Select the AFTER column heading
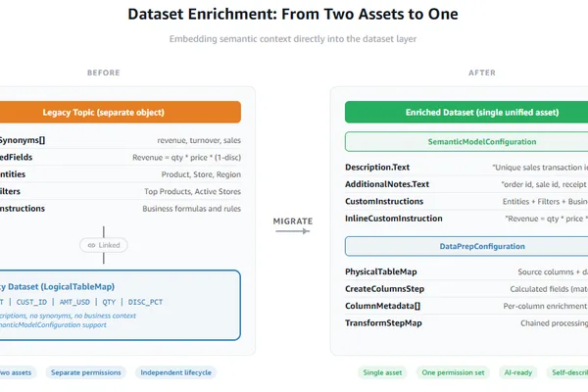 [482, 73]
